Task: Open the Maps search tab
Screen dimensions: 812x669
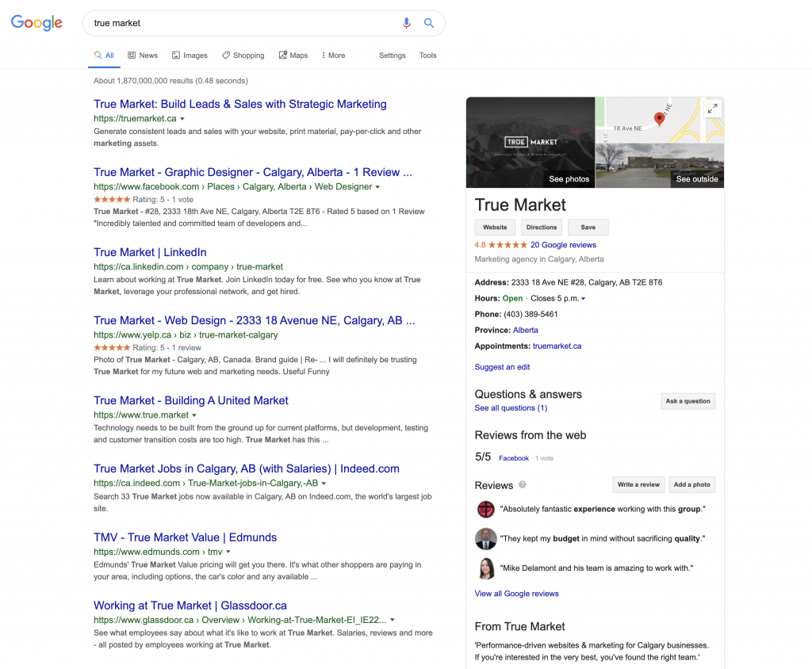Action: 293,55
